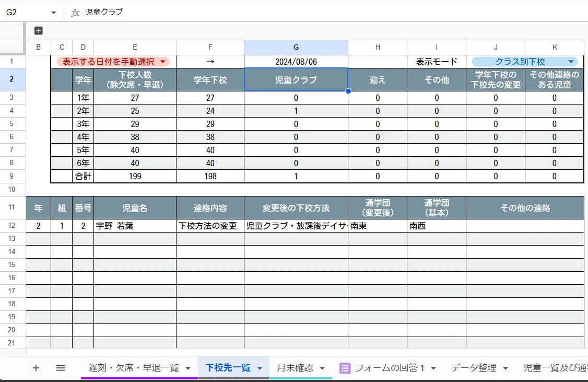Open 月末確認 tab menu arrow

322,368
